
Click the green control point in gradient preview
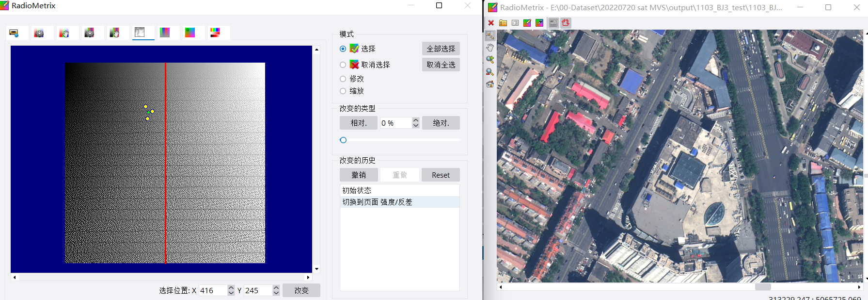(148, 113)
